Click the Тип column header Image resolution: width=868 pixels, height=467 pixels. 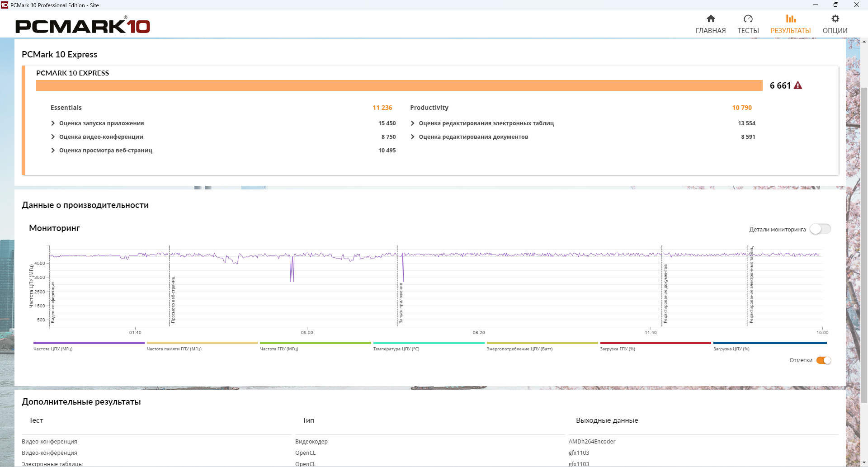coord(308,420)
